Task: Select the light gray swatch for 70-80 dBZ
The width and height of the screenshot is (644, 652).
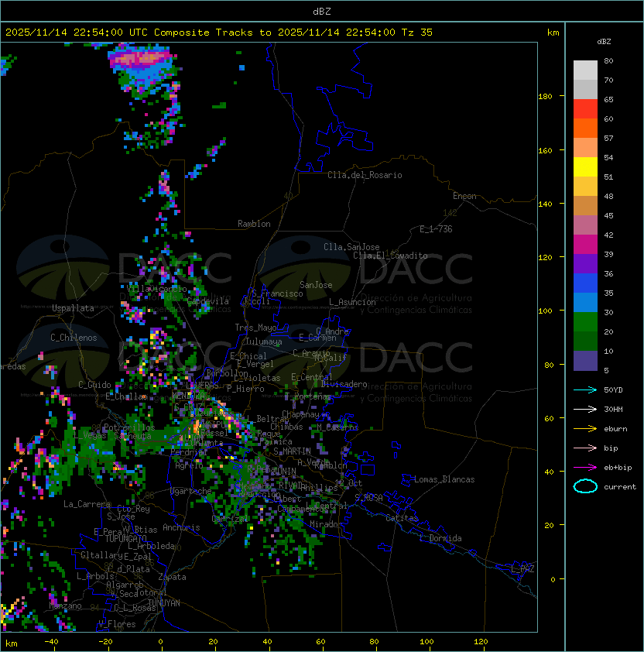Action: coord(585,70)
